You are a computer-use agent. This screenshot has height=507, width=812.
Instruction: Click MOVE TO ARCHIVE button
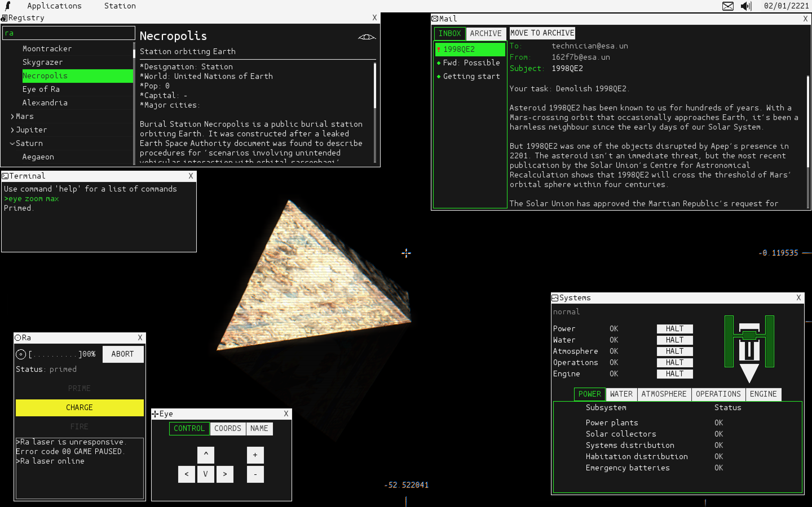click(542, 33)
